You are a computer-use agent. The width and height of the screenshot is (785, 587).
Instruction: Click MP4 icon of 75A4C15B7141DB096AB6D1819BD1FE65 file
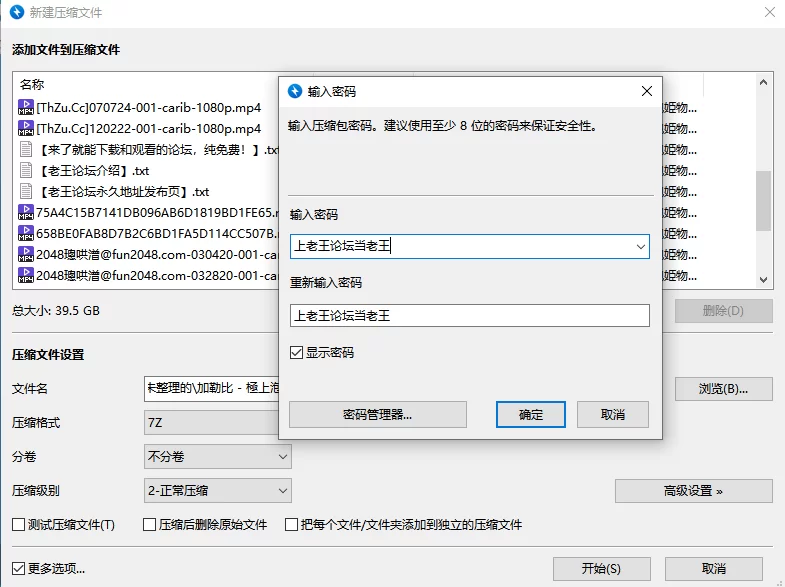26,213
